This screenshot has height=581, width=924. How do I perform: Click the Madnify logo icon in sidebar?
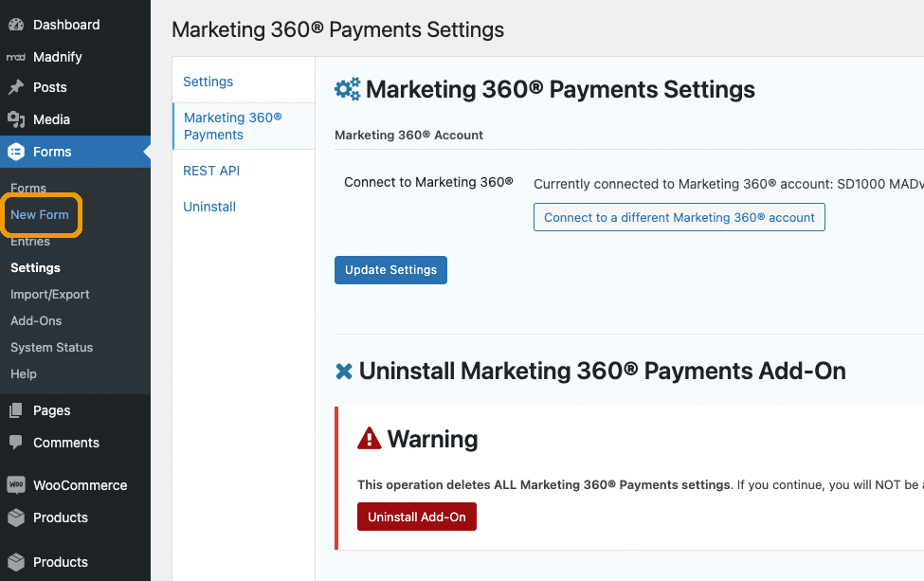pyautogui.click(x=16, y=57)
